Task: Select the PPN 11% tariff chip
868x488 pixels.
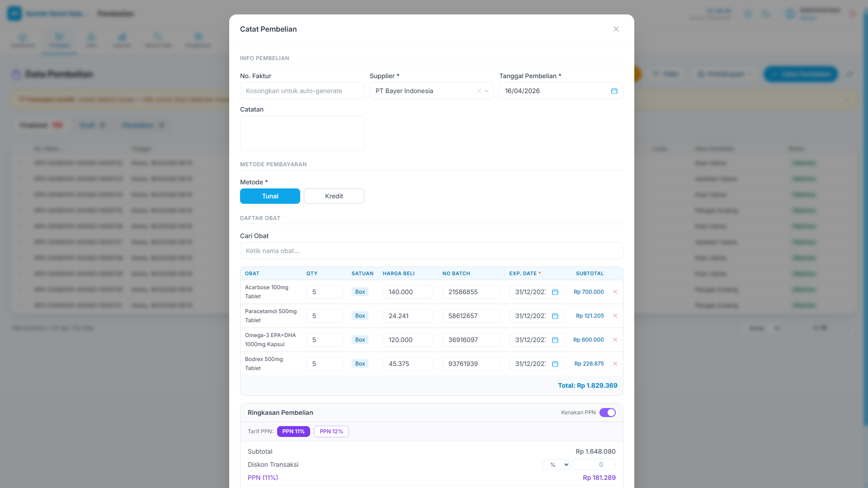Action: (293, 432)
